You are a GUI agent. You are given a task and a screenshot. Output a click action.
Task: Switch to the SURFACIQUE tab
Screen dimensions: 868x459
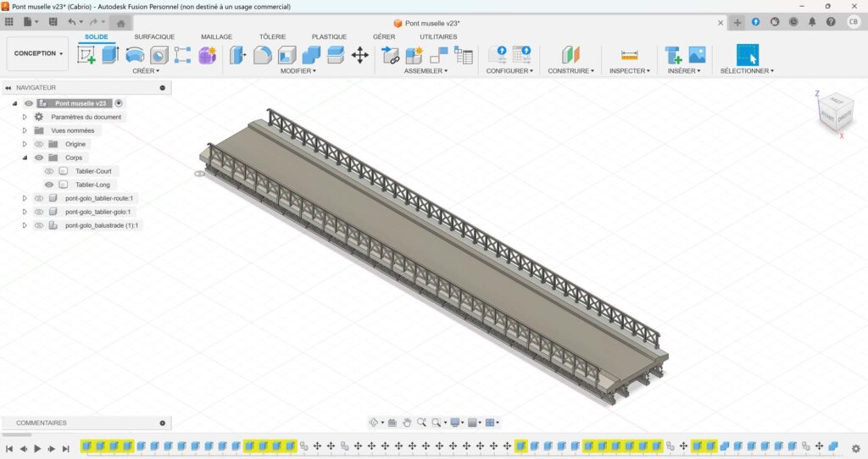tap(154, 36)
